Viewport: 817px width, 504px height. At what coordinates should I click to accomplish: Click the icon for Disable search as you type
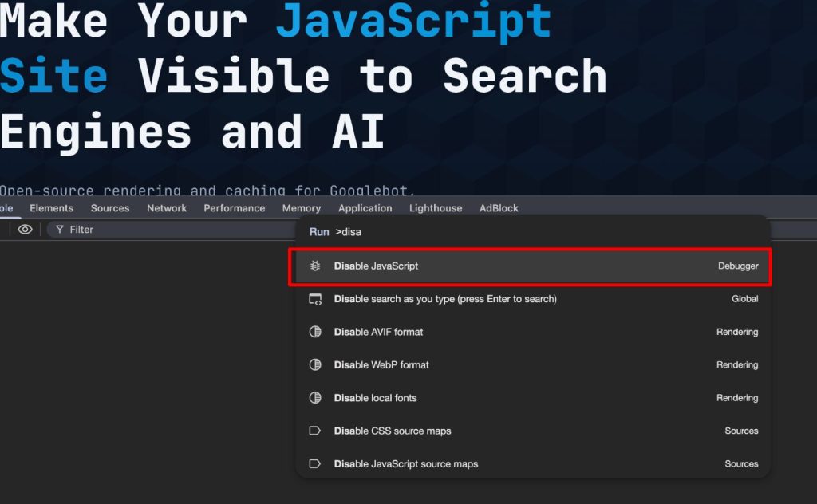click(x=315, y=299)
